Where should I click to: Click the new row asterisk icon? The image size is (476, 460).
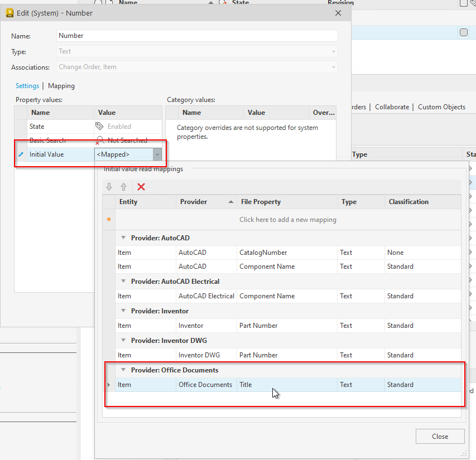pyautogui.click(x=108, y=219)
